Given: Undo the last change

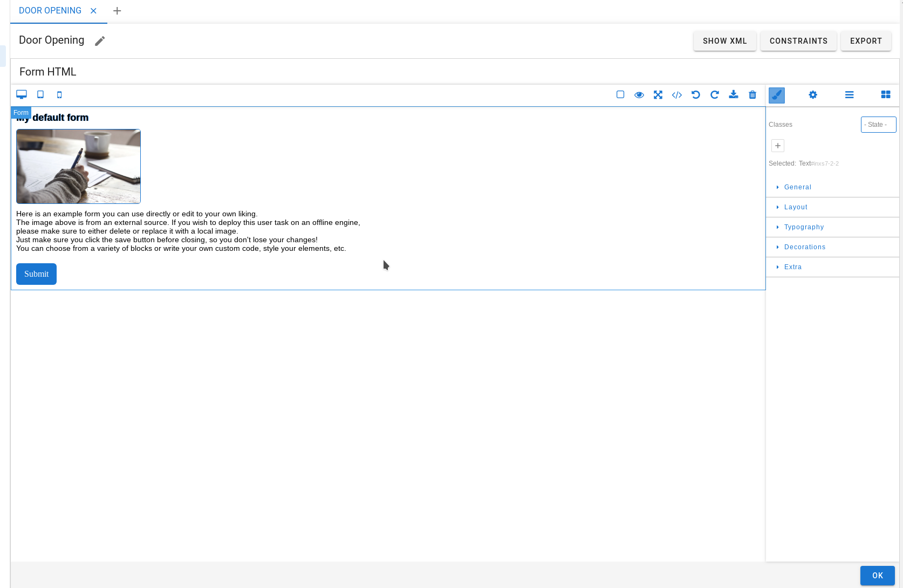Looking at the screenshot, I should 696,94.
